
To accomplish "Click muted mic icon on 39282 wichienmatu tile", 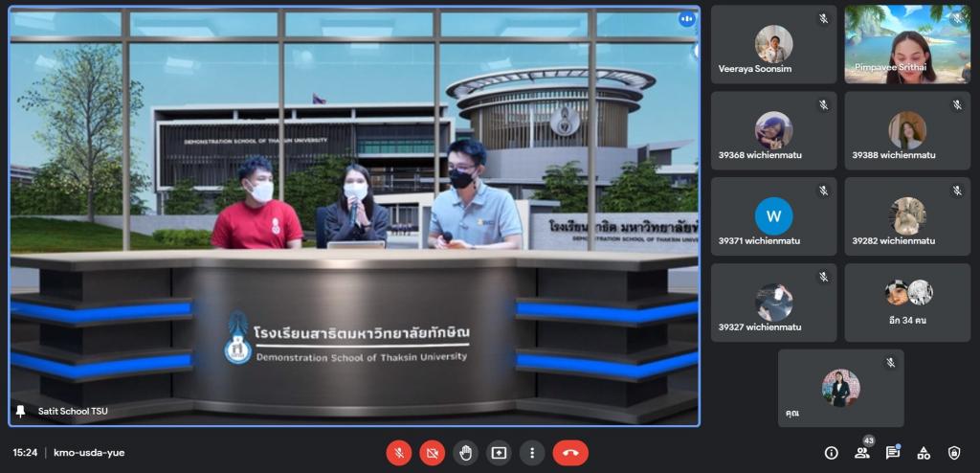I will (957, 191).
